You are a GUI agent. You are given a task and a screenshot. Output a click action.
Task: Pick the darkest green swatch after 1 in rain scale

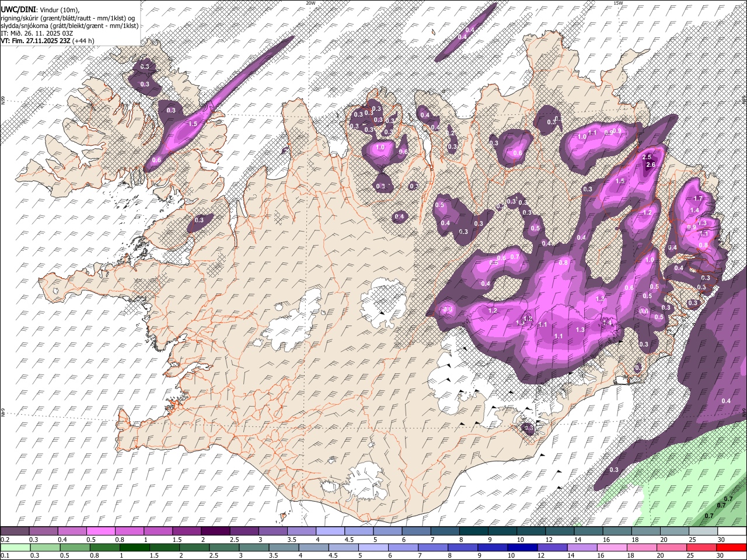[135, 547]
